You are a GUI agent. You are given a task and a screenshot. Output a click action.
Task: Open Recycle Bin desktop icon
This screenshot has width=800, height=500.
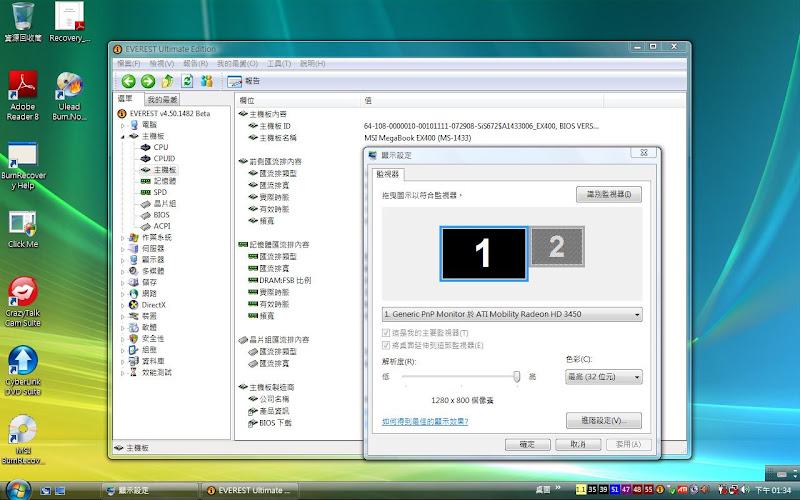(x=23, y=22)
